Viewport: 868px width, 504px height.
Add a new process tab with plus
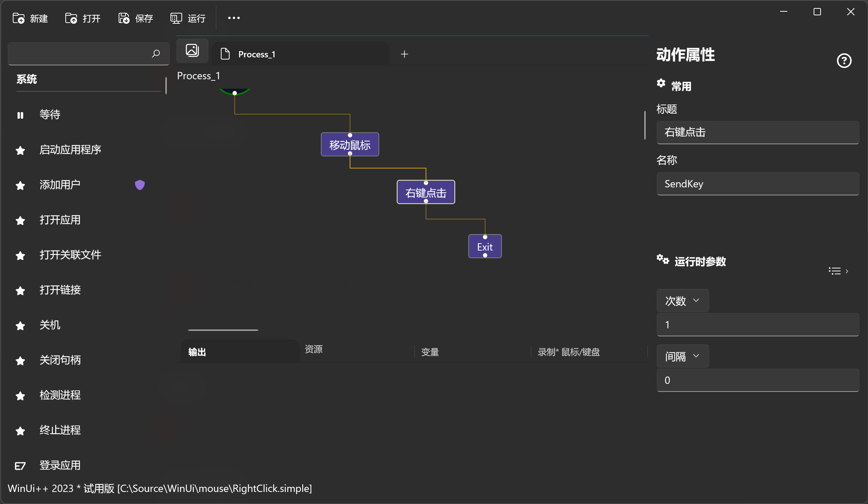tap(404, 54)
